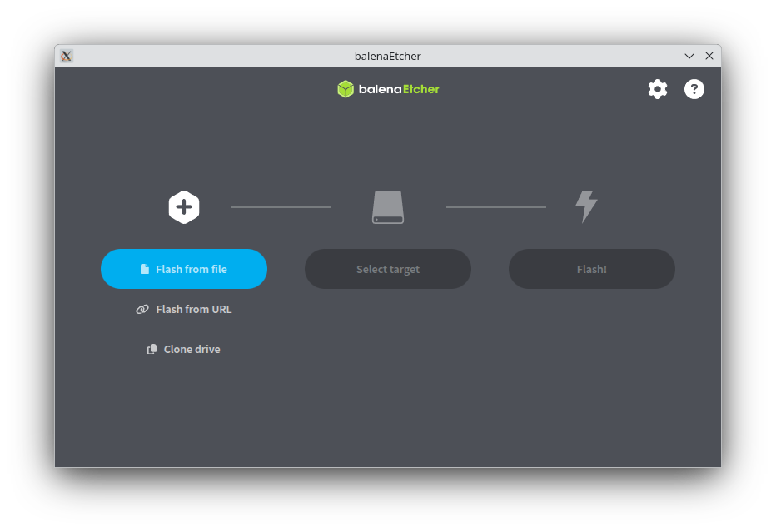
Task: Click the file icon inside Flash from file
Action: point(145,270)
